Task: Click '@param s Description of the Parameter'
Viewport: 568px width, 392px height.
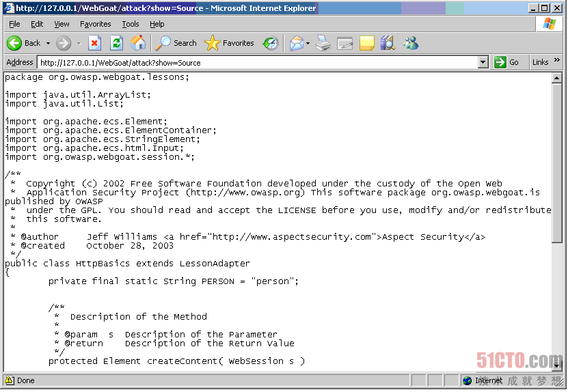Action: (x=165, y=335)
